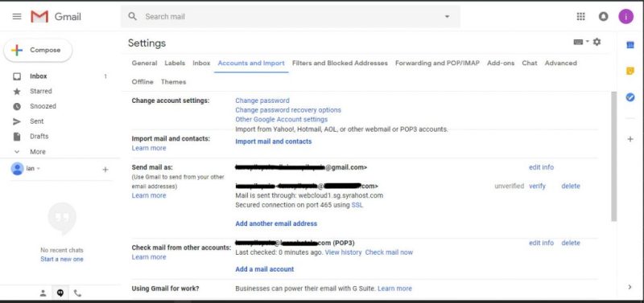
Task: Open the main menu hamburger icon
Action: pyautogui.click(x=17, y=16)
